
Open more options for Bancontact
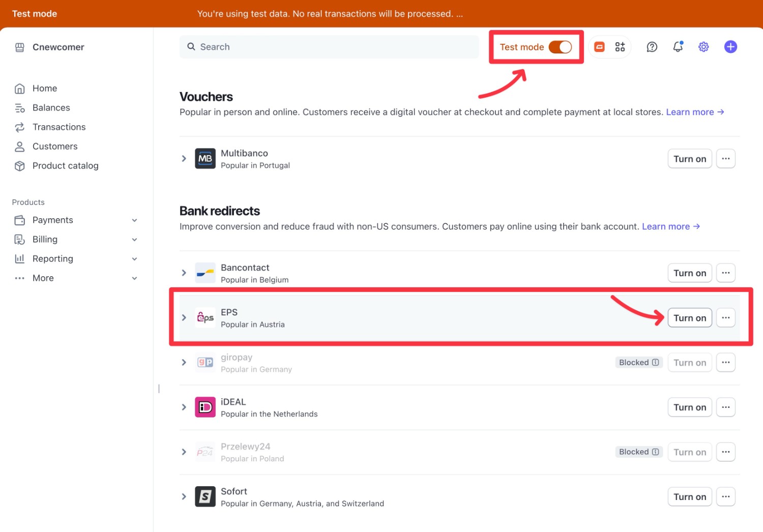pyautogui.click(x=726, y=273)
